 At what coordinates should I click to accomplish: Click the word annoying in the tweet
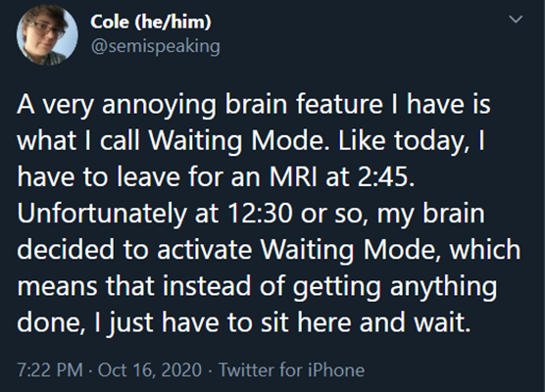(x=159, y=106)
